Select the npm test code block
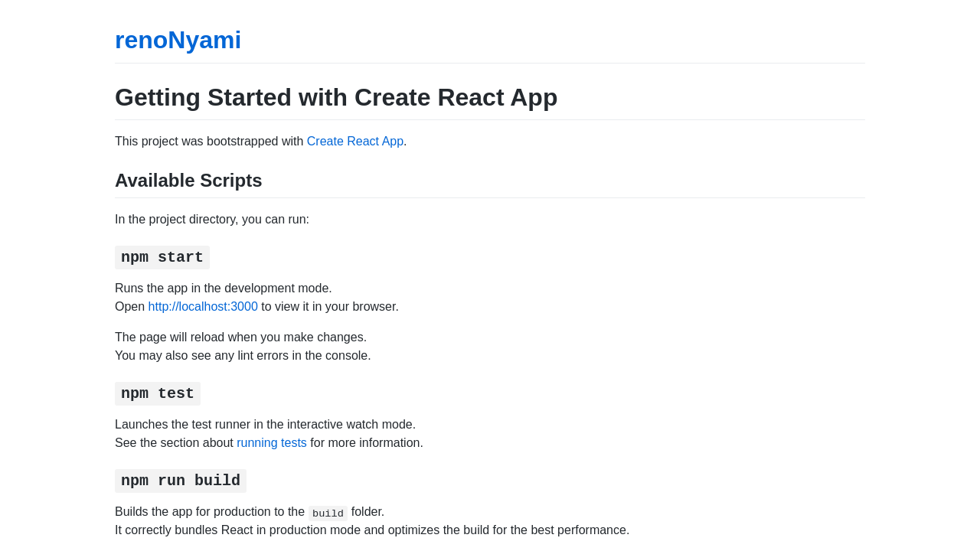This screenshot has height=551, width=980. (x=157, y=393)
